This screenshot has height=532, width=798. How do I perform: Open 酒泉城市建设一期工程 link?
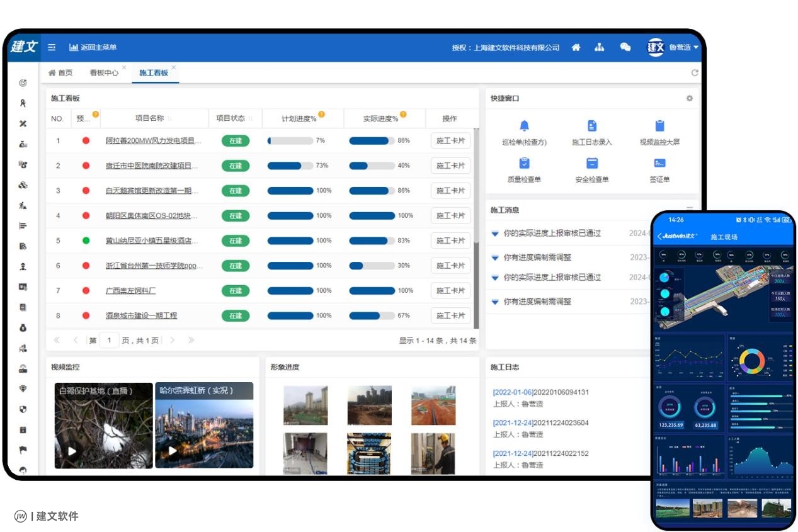[x=141, y=315]
